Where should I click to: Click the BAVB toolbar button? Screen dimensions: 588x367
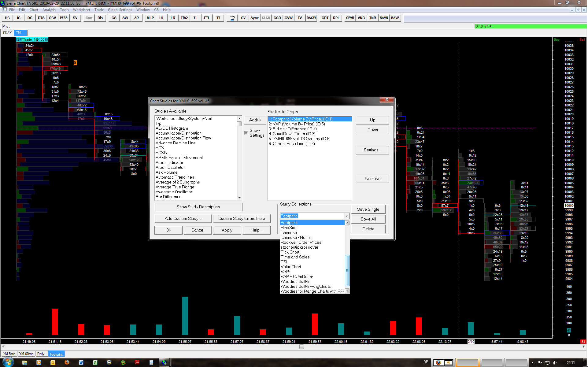[x=395, y=18]
